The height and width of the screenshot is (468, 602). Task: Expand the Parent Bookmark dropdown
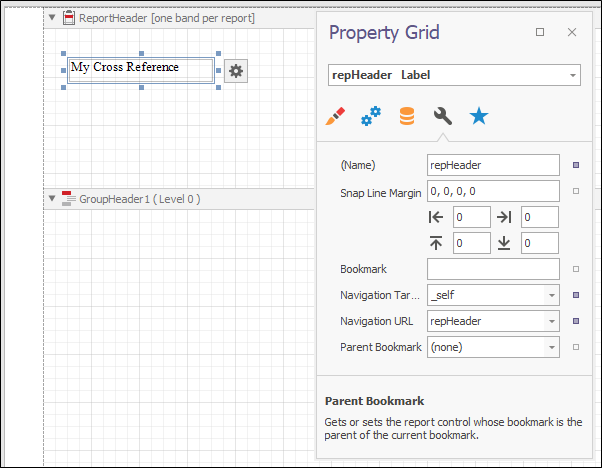pos(552,347)
